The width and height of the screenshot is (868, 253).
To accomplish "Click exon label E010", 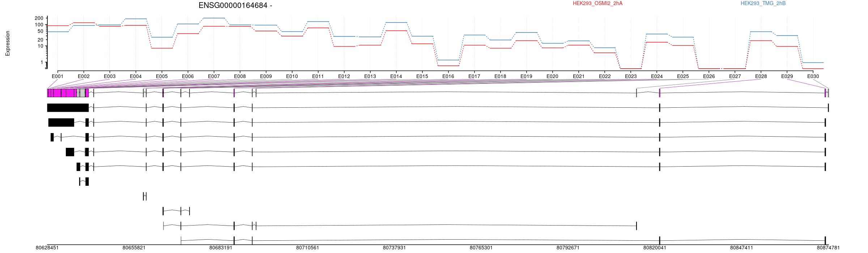I will (x=292, y=76).
